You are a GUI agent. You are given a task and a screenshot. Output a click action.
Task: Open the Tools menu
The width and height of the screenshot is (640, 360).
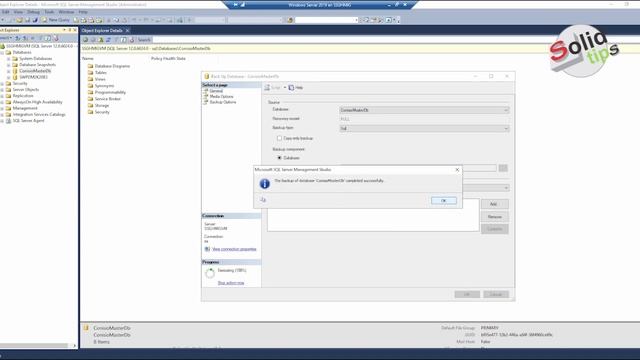[49, 12]
